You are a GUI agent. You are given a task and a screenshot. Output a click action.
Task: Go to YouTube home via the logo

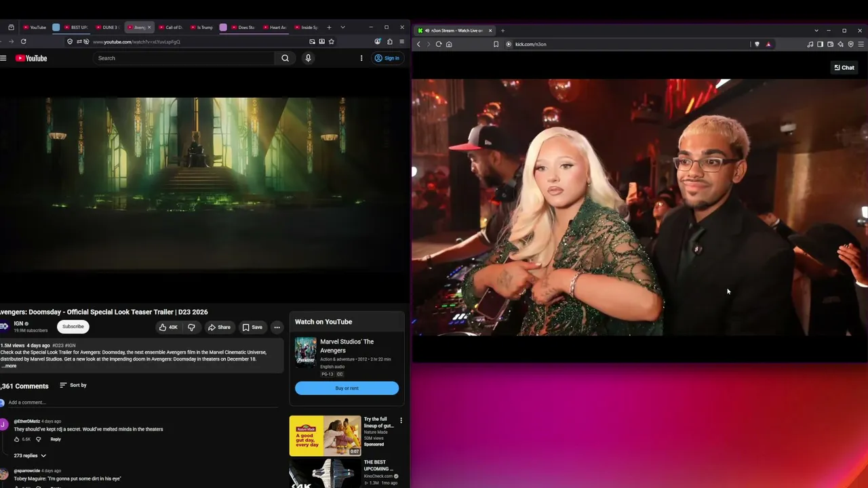point(31,58)
